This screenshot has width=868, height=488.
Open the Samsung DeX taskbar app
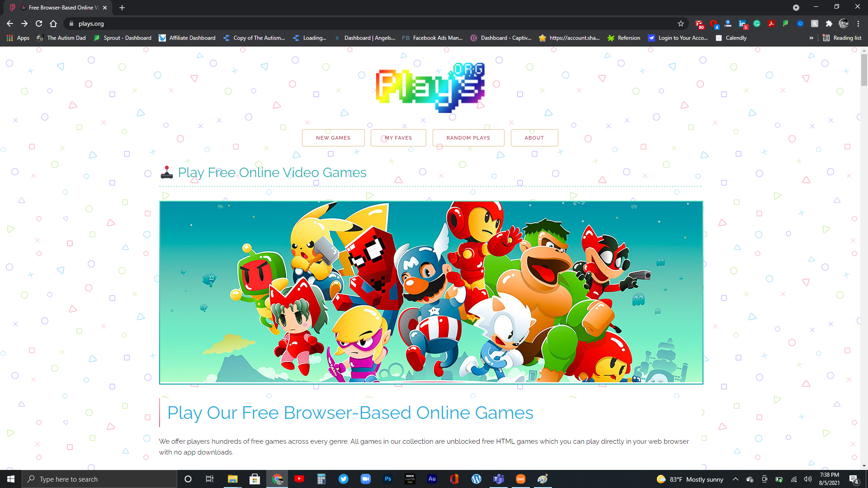coord(520,479)
